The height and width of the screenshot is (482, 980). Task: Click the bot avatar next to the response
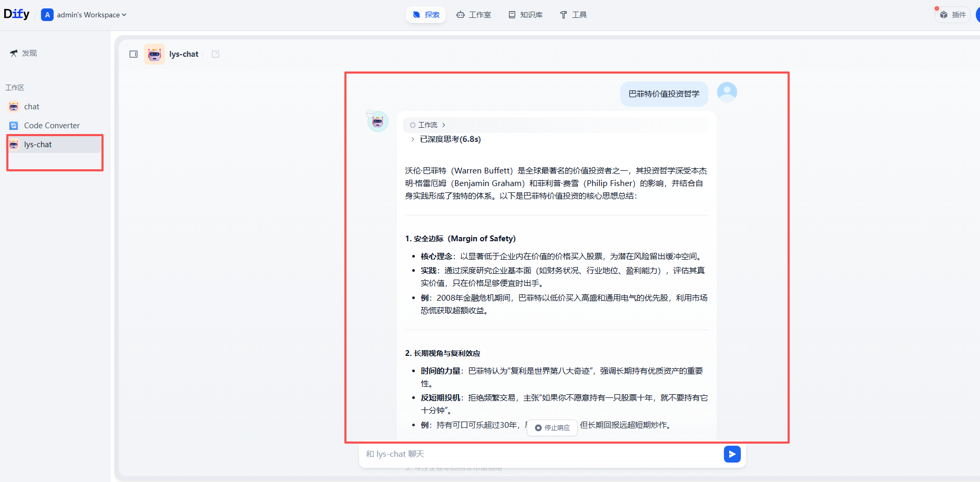point(377,120)
